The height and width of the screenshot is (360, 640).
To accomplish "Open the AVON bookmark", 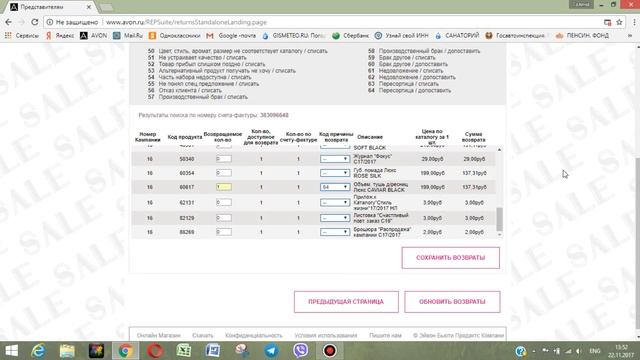I will (x=93, y=36).
